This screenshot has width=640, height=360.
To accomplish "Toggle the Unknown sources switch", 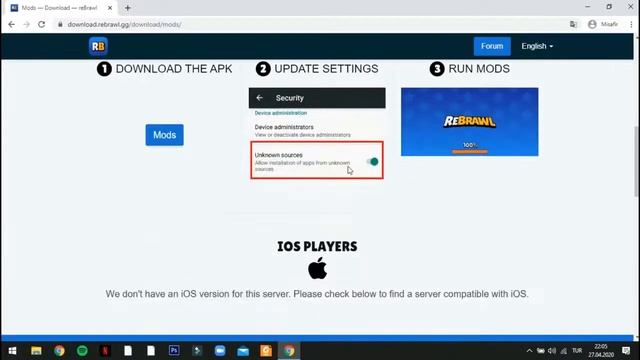I will (x=372, y=162).
